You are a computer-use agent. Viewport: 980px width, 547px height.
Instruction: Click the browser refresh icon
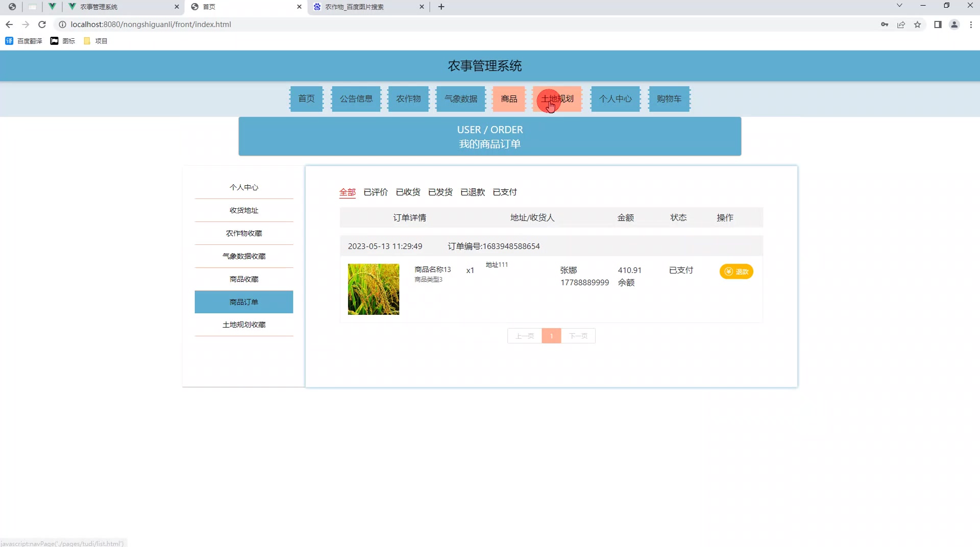point(42,24)
